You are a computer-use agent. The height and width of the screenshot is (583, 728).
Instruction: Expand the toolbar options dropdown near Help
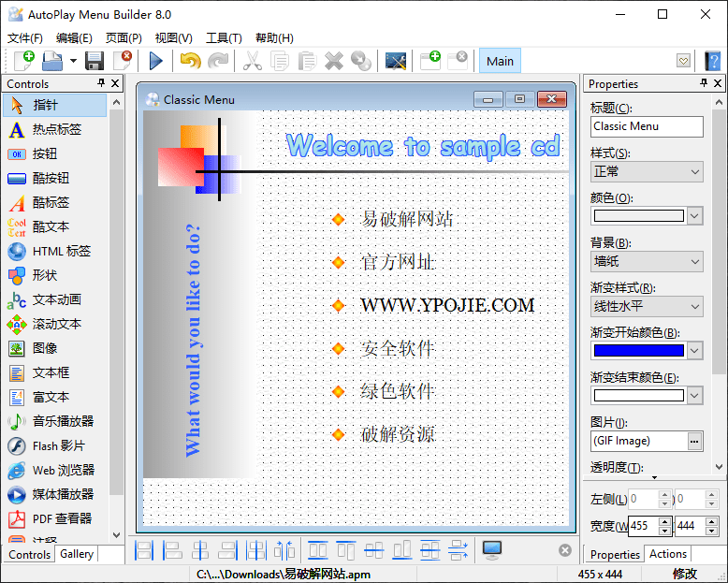pyautogui.click(x=683, y=61)
